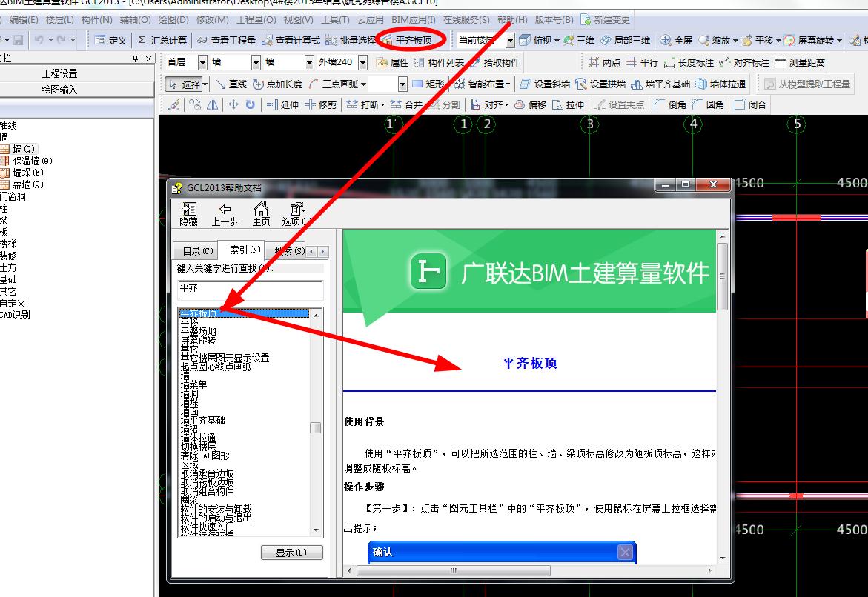Screen dimensions: 868x597
Task: Open 查看工程量
Action: click(226, 41)
